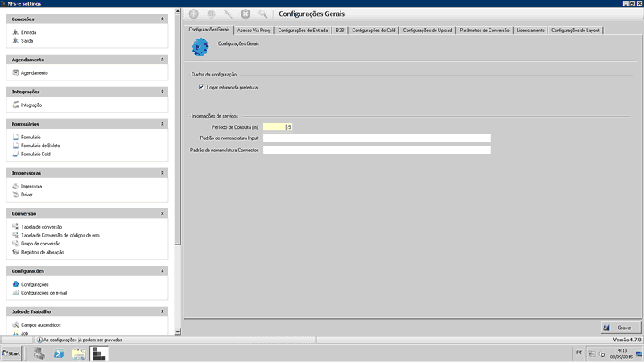The image size is (644, 363).
Task: Click the Integração icon
Action: point(15,105)
